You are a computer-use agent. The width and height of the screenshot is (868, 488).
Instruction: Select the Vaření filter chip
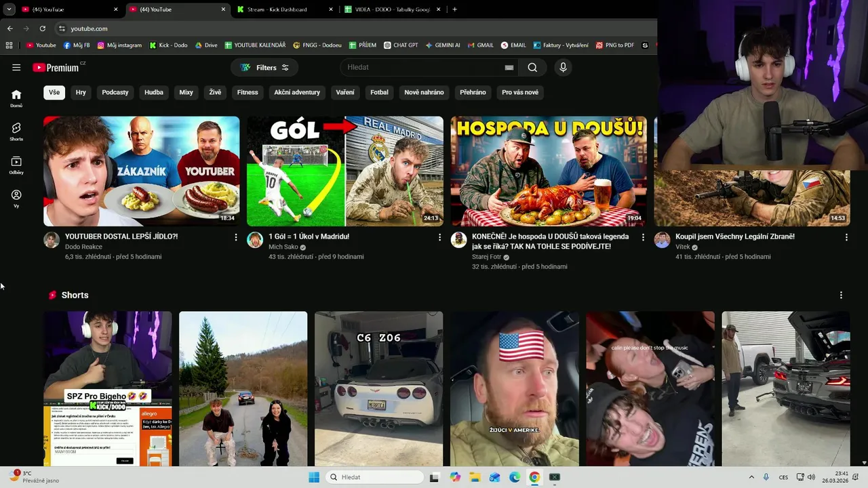345,92
